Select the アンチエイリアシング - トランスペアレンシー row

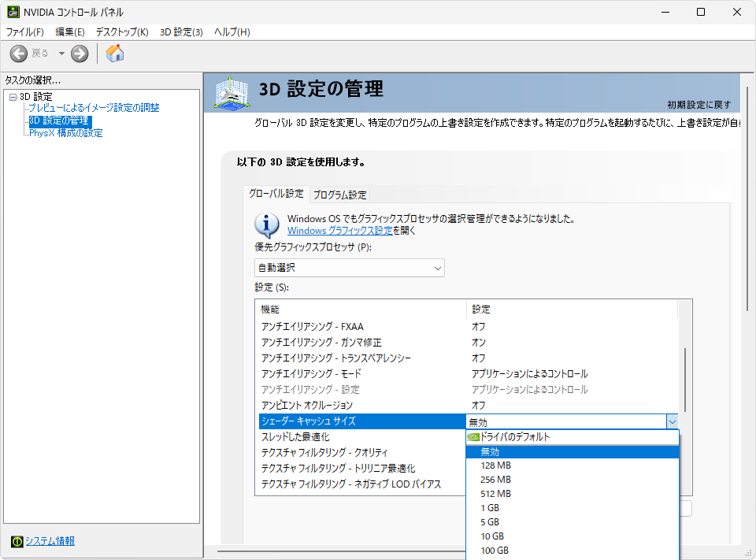pyautogui.click(x=468, y=358)
